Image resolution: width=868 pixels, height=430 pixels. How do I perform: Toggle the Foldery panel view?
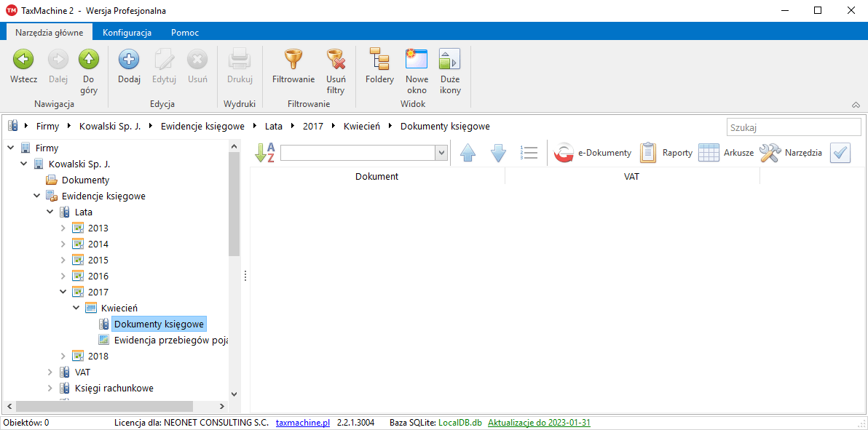(379, 60)
